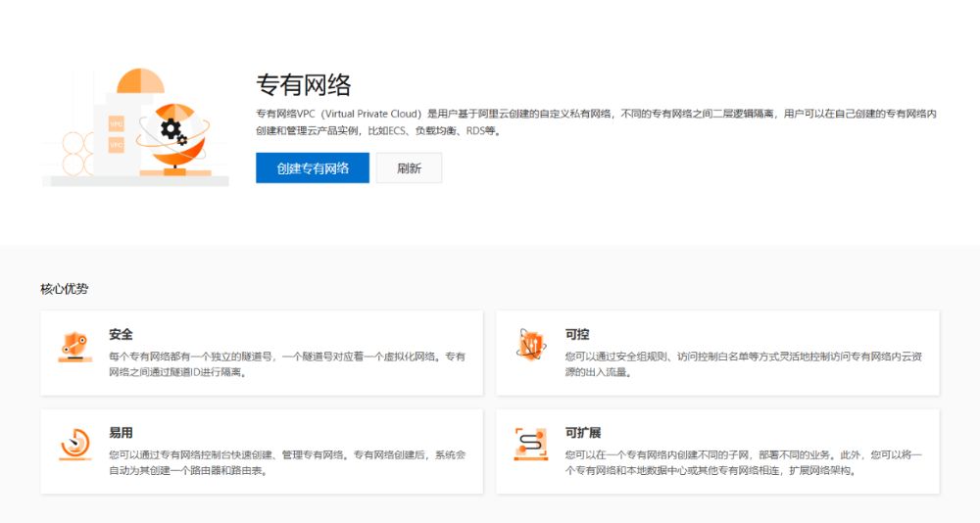Click the 安全 card tunnel ID description
This screenshot has height=523, width=980.
[x=287, y=363]
